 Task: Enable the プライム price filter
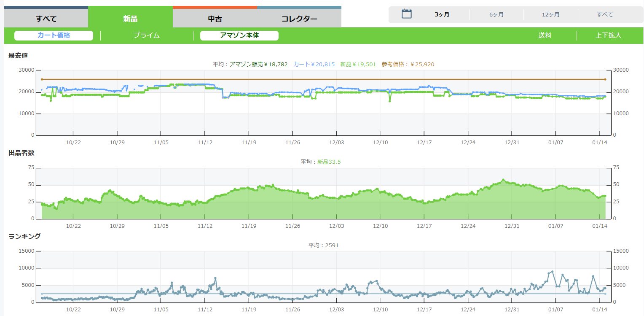point(147,35)
